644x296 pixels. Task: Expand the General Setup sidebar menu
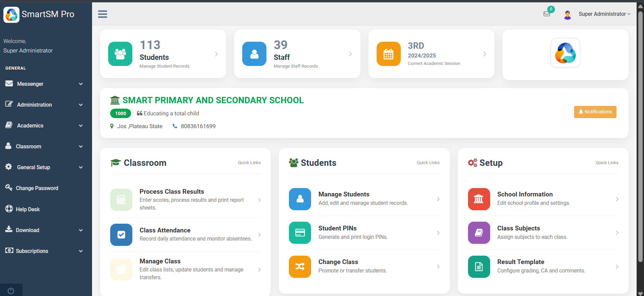click(x=46, y=167)
